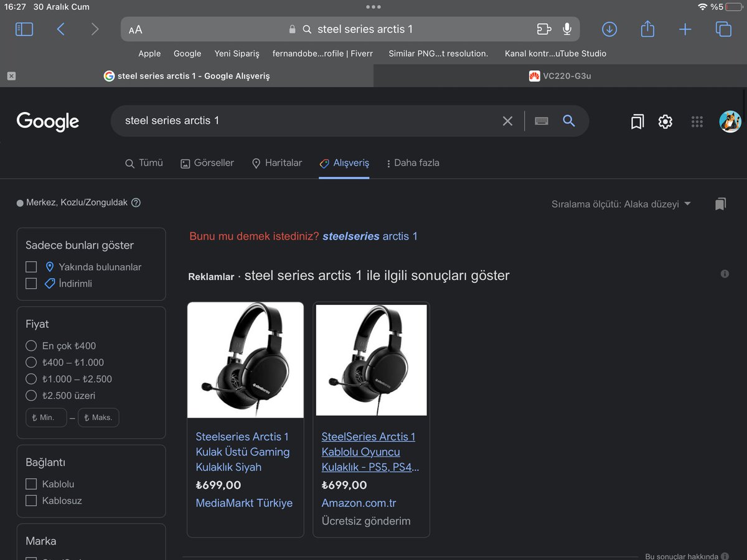
Task: Click the MediaMarkt headset product image
Action: pyautogui.click(x=245, y=360)
